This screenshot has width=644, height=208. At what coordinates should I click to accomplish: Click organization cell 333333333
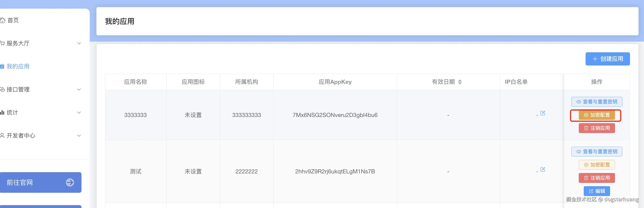[x=246, y=115]
